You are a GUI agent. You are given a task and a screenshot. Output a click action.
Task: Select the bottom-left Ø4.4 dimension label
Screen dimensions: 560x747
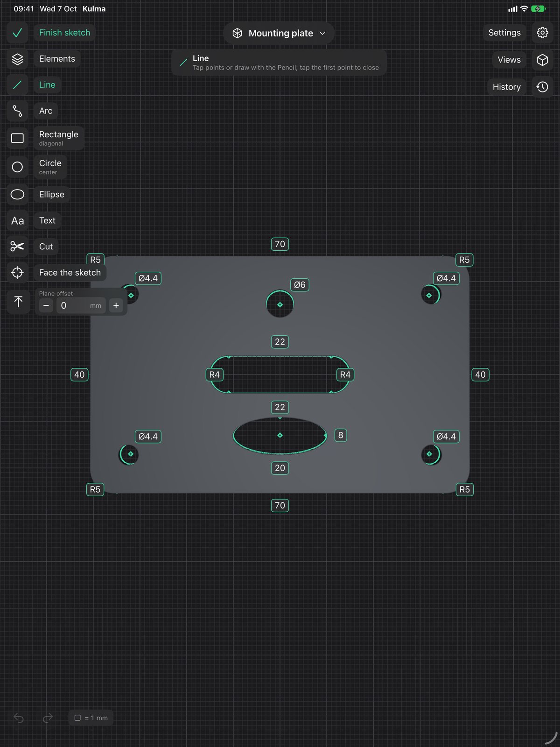pos(148,437)
